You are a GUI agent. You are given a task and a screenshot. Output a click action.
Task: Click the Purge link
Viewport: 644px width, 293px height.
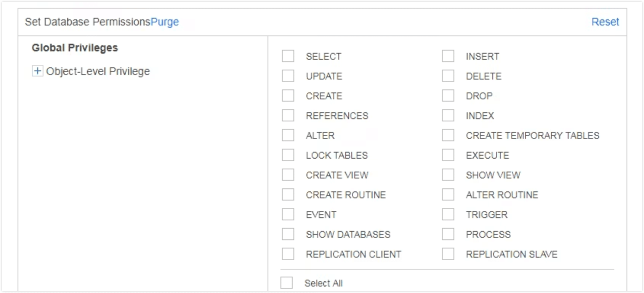pyautogui.click(x=165, y=22)
